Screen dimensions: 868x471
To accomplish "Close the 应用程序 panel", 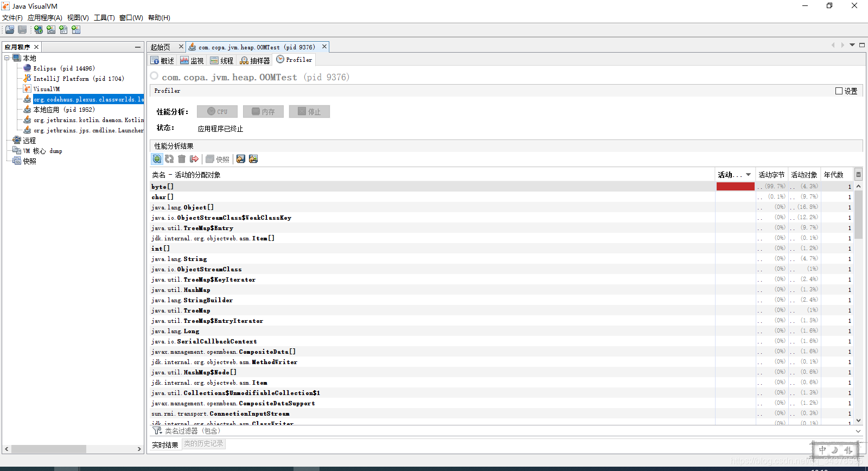I will tap(36, 47).
